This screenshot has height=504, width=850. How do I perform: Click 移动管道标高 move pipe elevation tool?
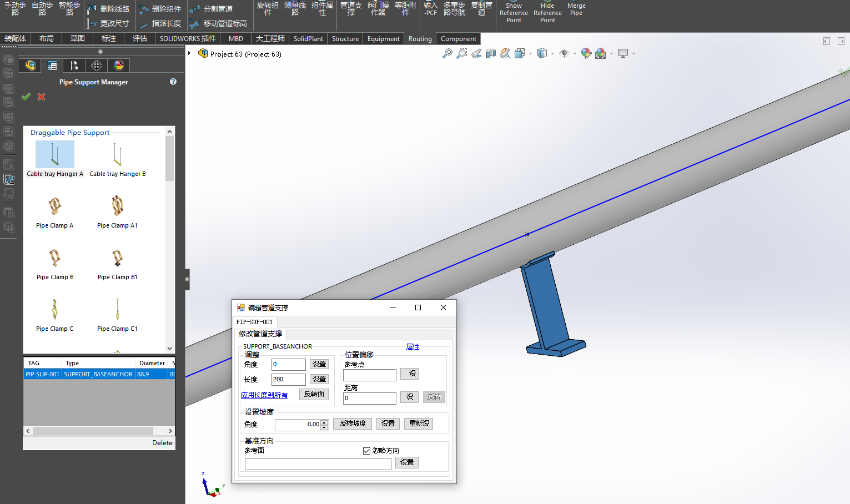(x=218, y=23)
